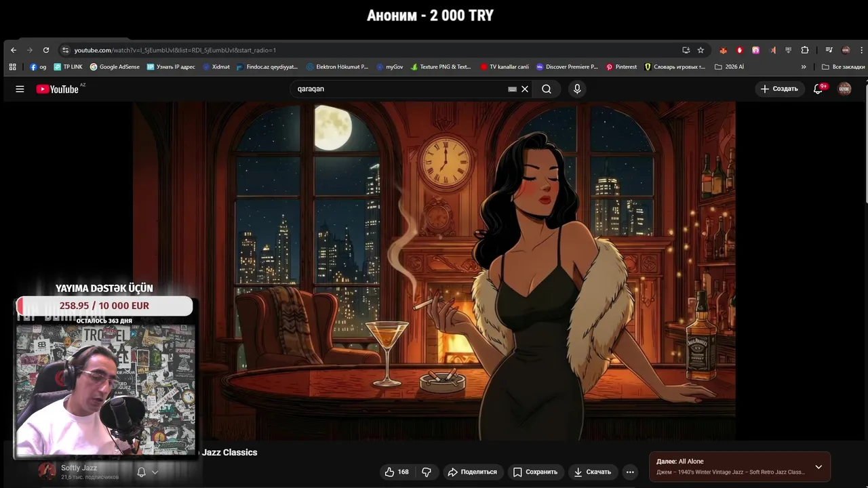The width and height of the screenshot is (868, 488).
Task: Open the media control playlist icon
Action: tap(829, 50)
